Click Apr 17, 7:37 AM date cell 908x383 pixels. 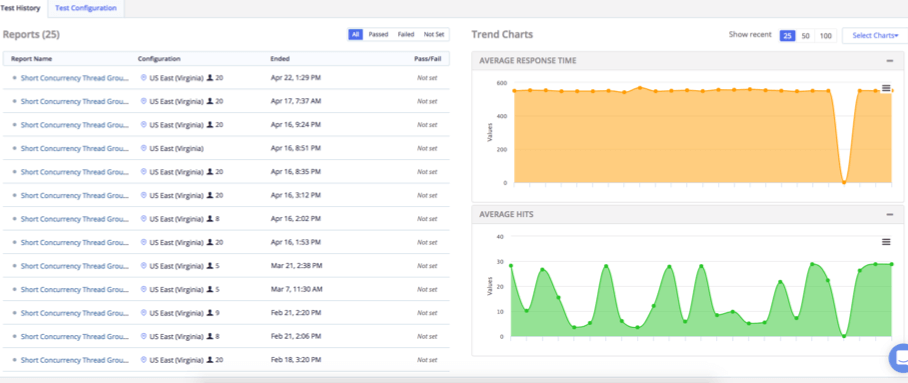(x=295, y=101)
